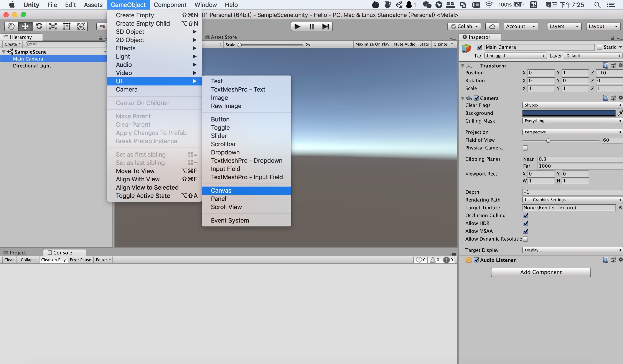Toggle Main Camera active checkbox

pos(479,47)
